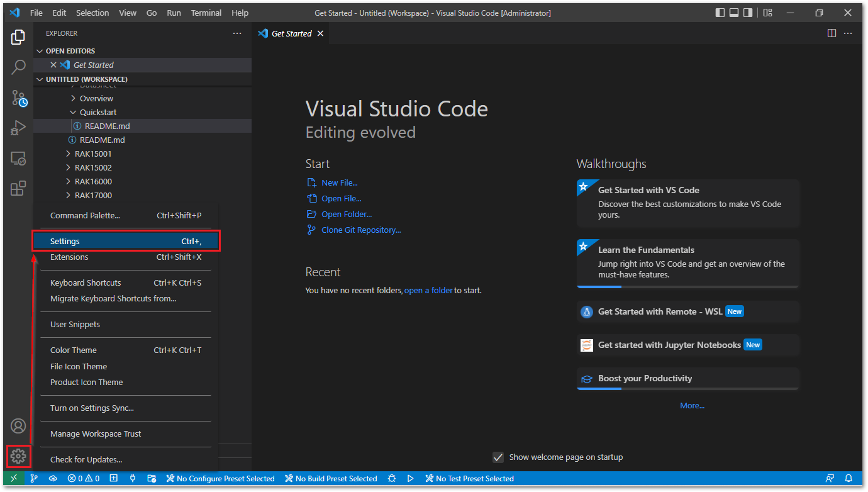This screenshot has height=492, width=868.
Task: Uncheck Show welcome page on startup
Action: click(x=498, y=457)
